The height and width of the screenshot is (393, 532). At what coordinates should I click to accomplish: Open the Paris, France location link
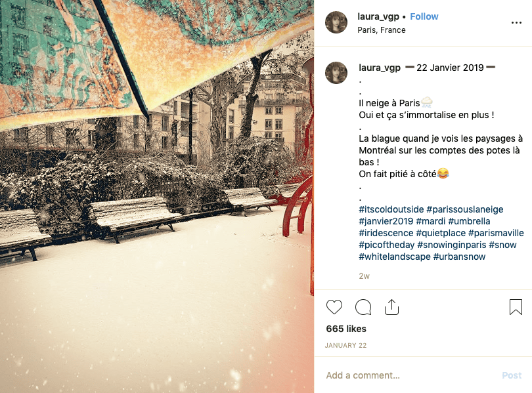(382, 30)
